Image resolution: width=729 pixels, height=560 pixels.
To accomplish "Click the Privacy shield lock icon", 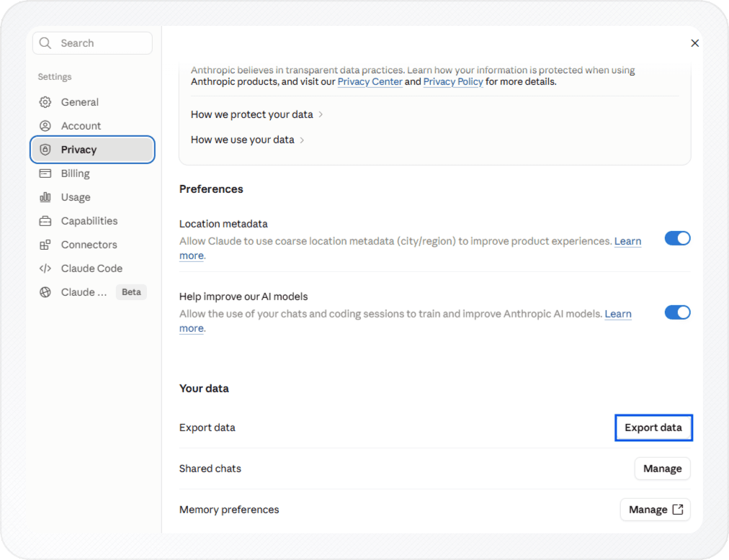I will pos(45,150).
